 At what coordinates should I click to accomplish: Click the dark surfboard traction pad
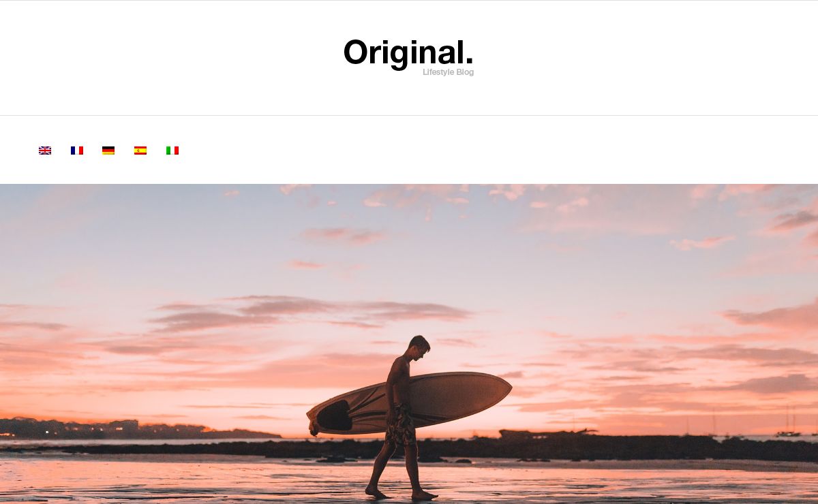point(334,415)
